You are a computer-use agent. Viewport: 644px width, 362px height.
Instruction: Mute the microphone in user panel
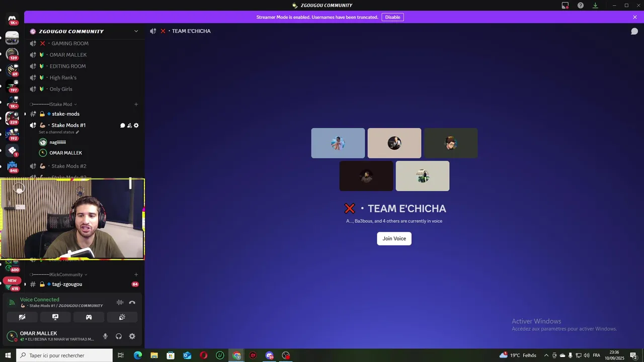pos(105,336)
